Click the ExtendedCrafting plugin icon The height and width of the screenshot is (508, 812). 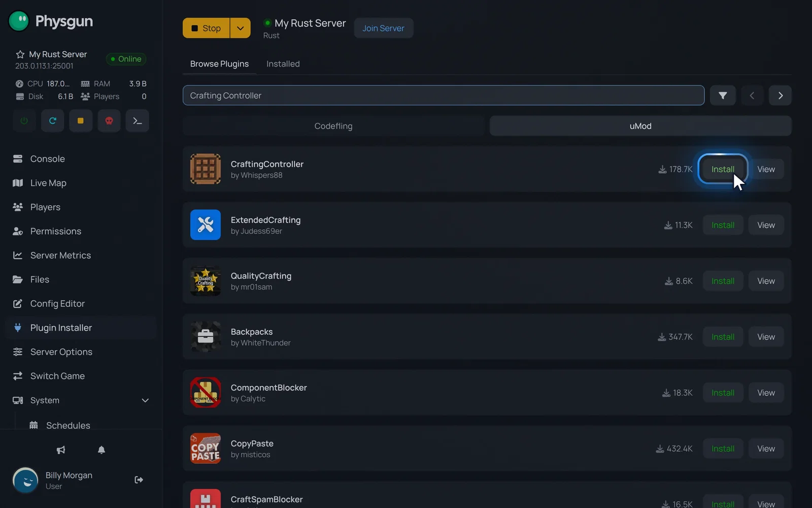(x=206, y=225)
